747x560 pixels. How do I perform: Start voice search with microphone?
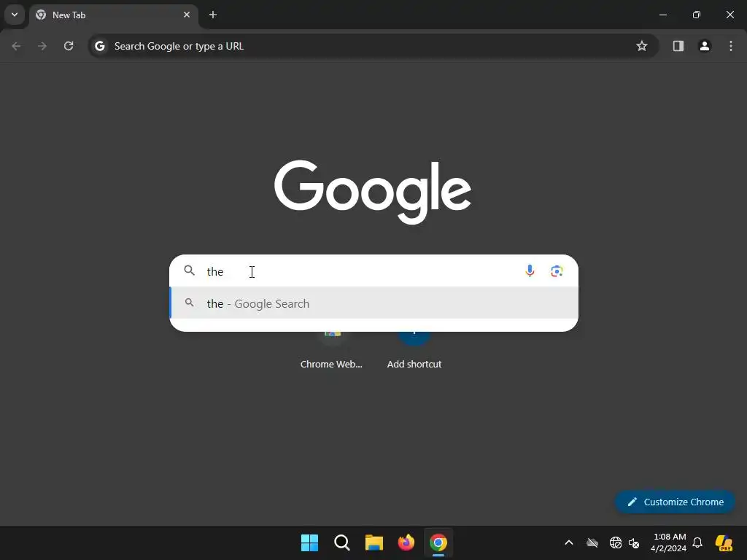click(x=530, y=271)
